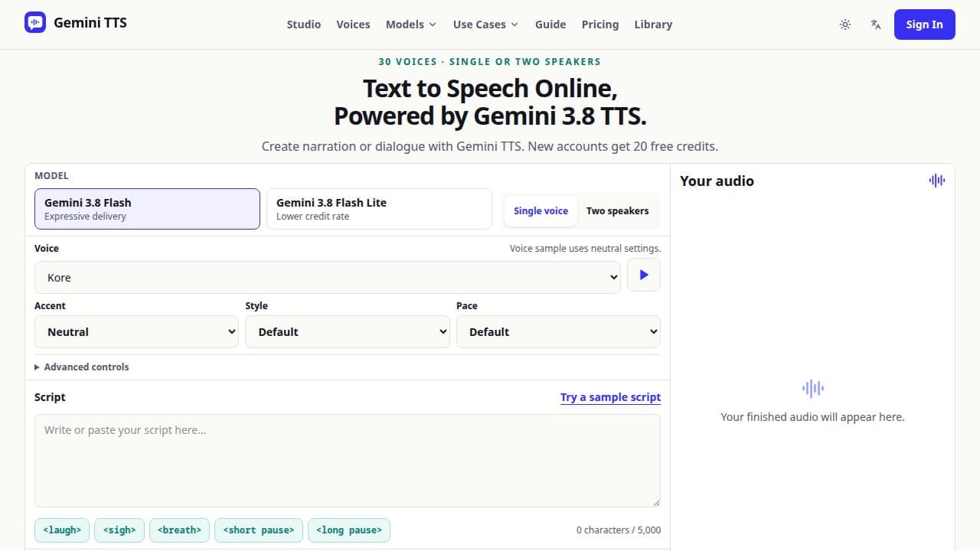This screenshot has height=551, width=980.
Task: Insert the <sigh> tag
Action: [x=119, y=530]
